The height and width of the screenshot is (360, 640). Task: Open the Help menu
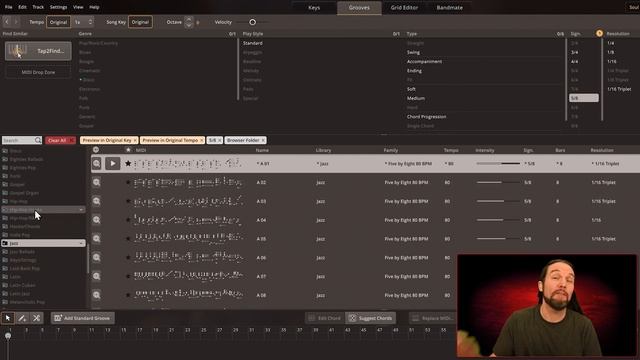tap(94, 7)
